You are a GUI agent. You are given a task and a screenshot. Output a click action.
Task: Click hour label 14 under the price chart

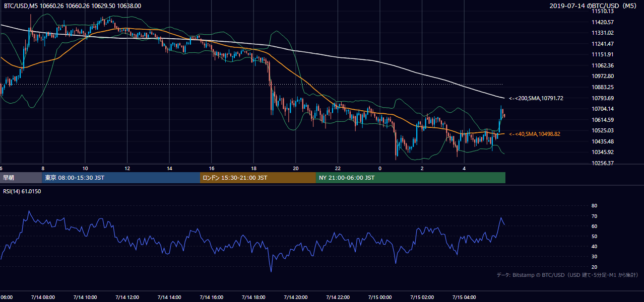pos(170,169)
